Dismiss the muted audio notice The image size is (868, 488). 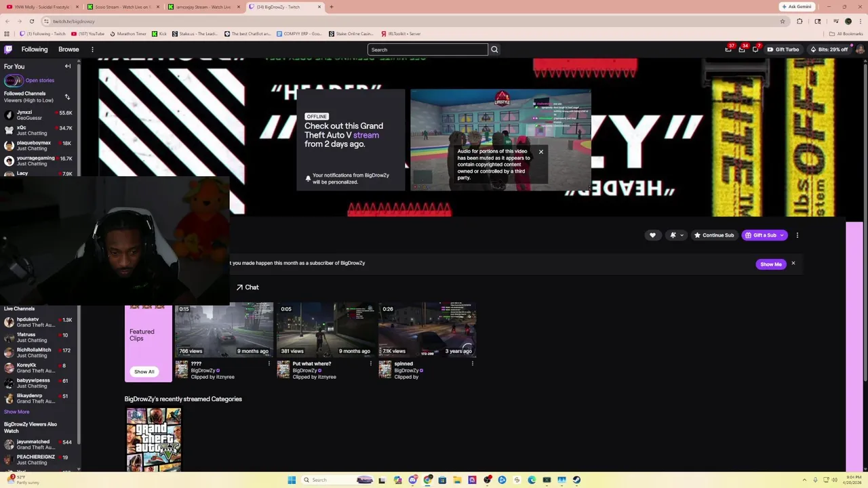[541, 152]
